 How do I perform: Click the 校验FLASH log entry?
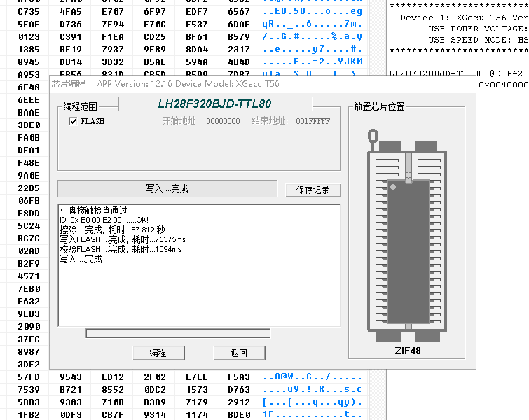coord(121,249)
